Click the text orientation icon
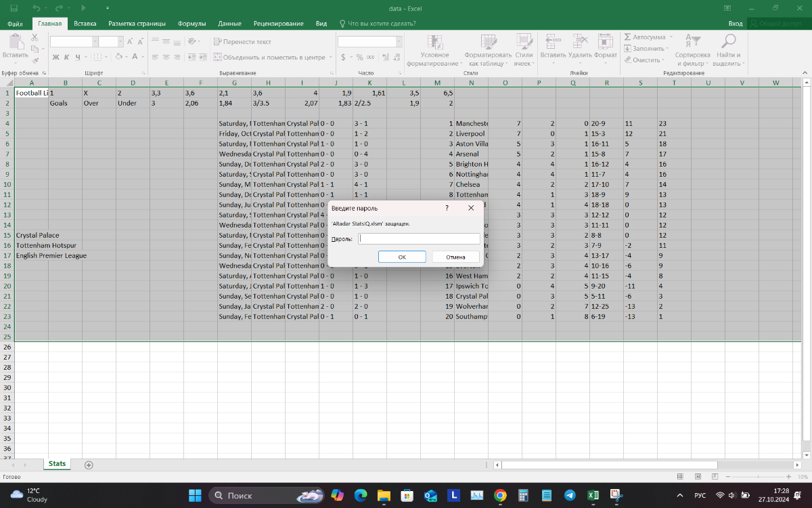The height and width of the screenshot is (508, 812). tap(193, 41)
